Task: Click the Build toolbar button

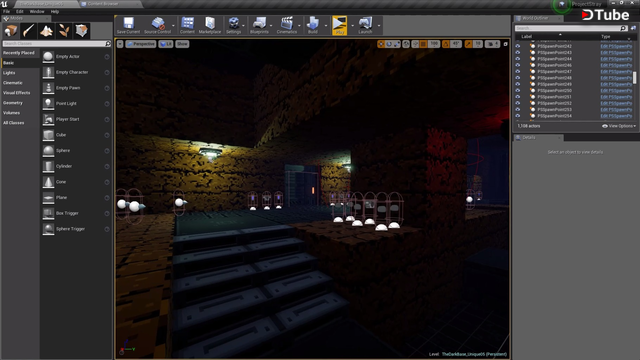Action: [x=313, y=25]
